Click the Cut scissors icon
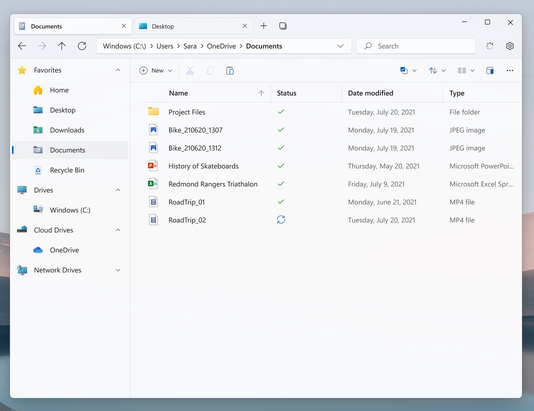The width and height of the screenshot is (534, 411). (190, 70)
